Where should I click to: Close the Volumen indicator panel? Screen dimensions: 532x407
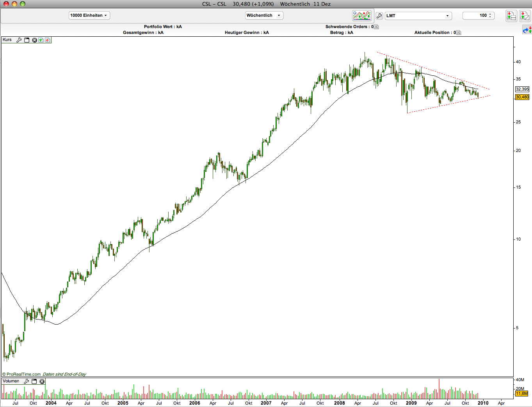click(x=42, y=381)
